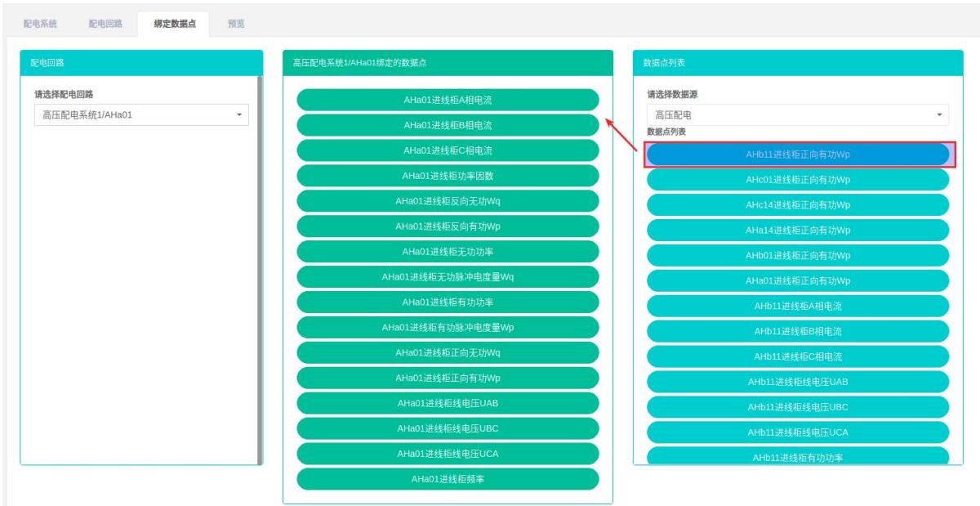
Task: Click AHa01进线柜无功脉冲电度量Wq in bound list
Action: [448, 277]
